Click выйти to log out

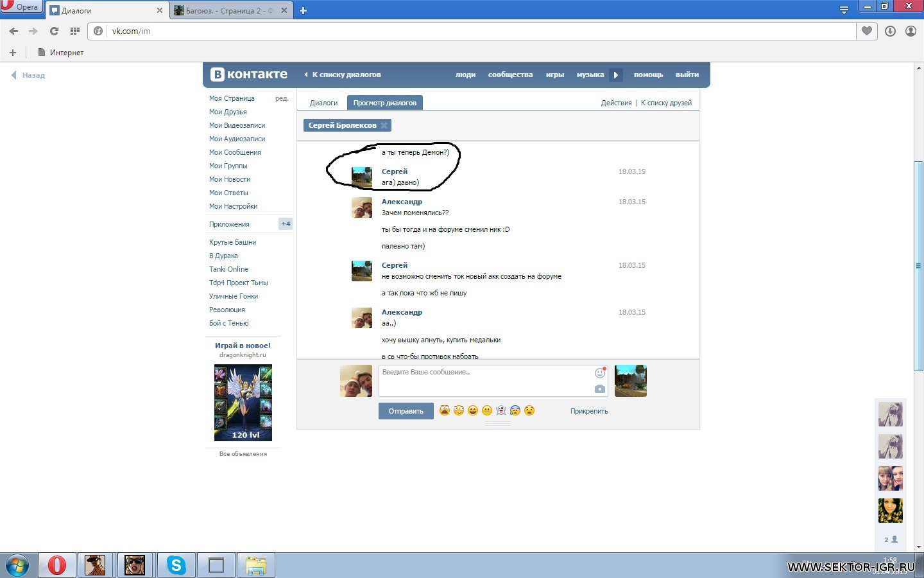pyautogui.click(x=687, y=74)
